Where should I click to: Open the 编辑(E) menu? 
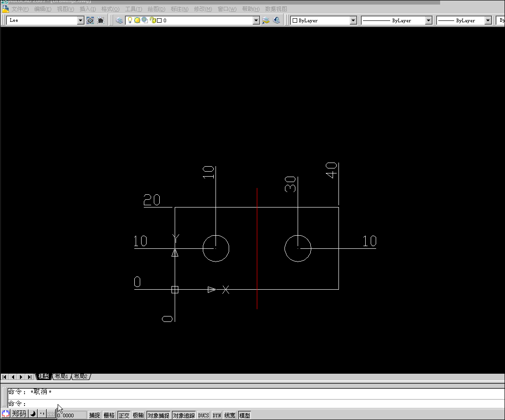pos(43,9)
